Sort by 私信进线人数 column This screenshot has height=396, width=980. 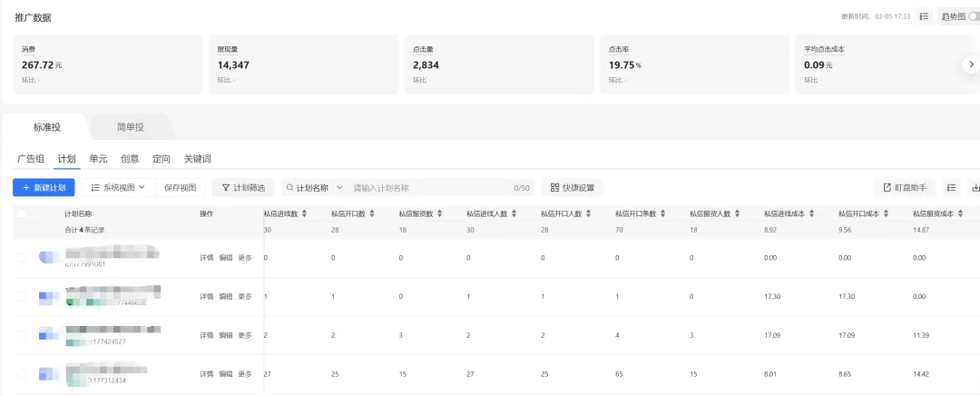[514, 213]
